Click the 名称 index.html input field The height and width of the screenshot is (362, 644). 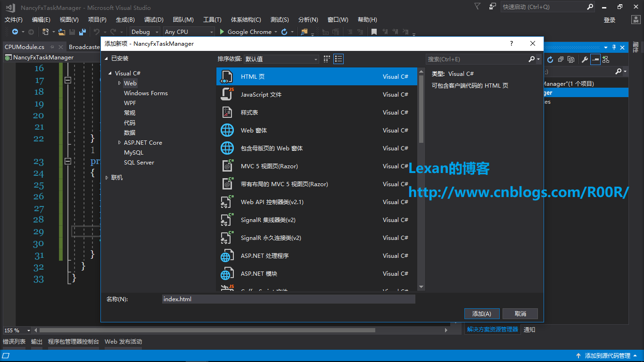(288, 299)
